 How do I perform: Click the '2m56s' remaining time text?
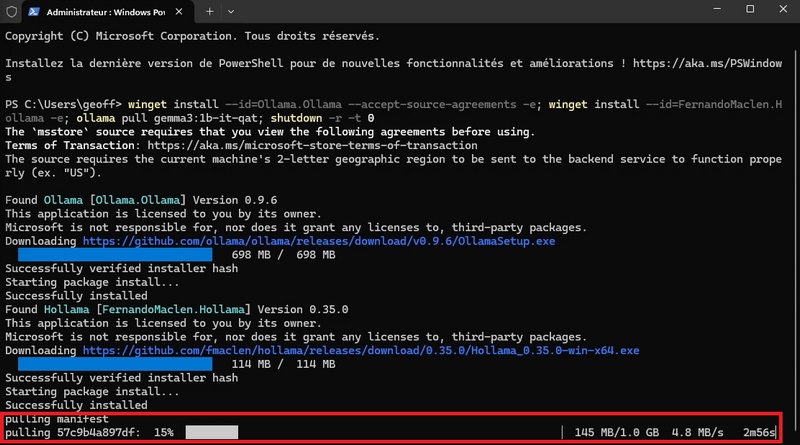point(759,432)
